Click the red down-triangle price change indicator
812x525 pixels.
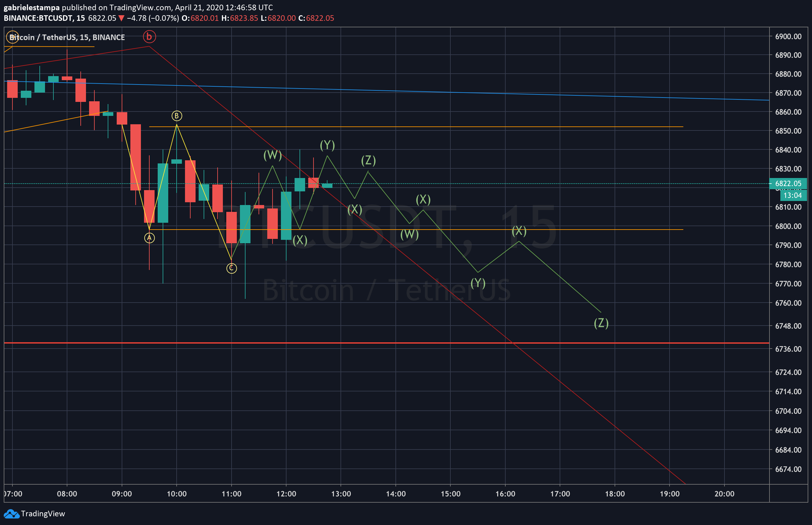121,18
